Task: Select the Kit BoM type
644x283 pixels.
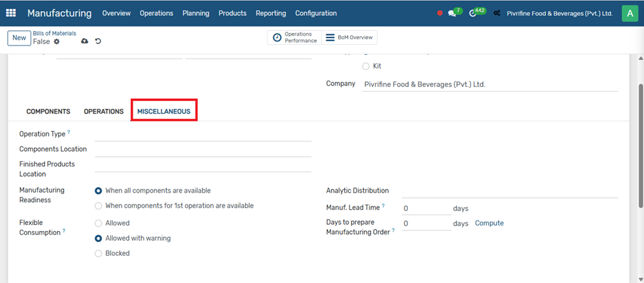Action: [366, 66]
